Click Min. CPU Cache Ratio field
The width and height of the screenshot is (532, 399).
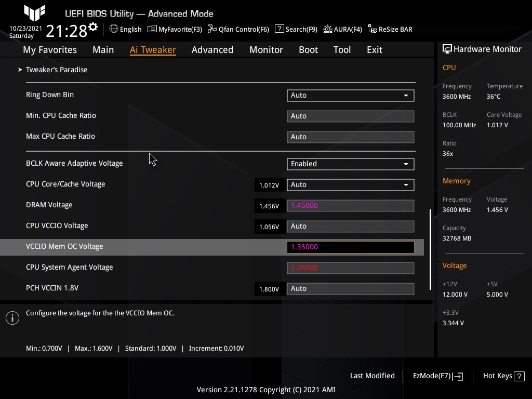351,116
